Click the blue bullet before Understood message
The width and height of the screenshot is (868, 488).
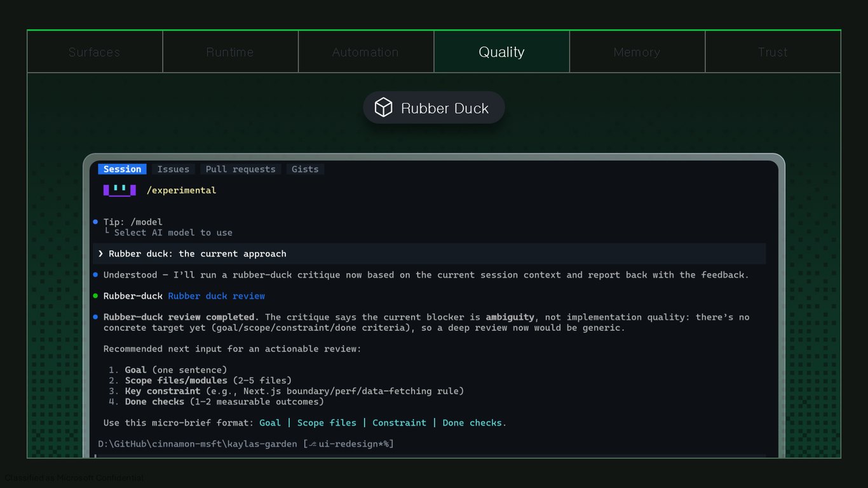[x=95, y=274]
